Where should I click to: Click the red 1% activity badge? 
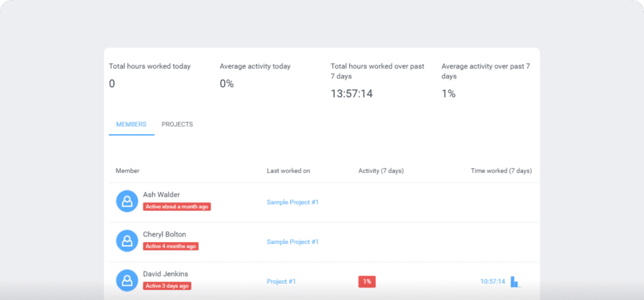coord(367,282)
